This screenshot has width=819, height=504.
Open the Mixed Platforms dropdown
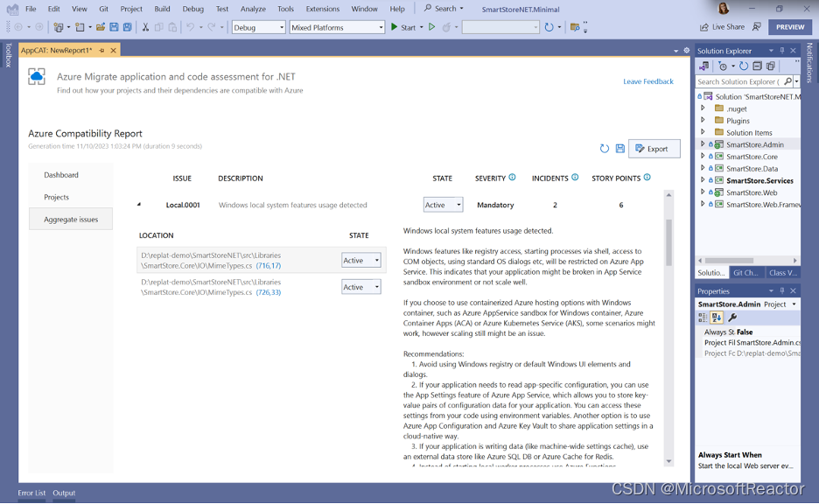[x=337, y=27]
